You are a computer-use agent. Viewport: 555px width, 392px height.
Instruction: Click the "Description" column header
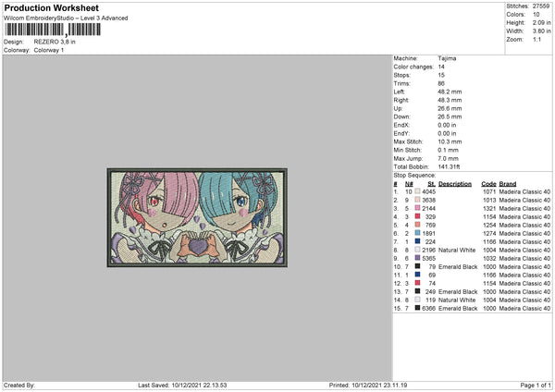pyautogui.click(x=455, y=184)
